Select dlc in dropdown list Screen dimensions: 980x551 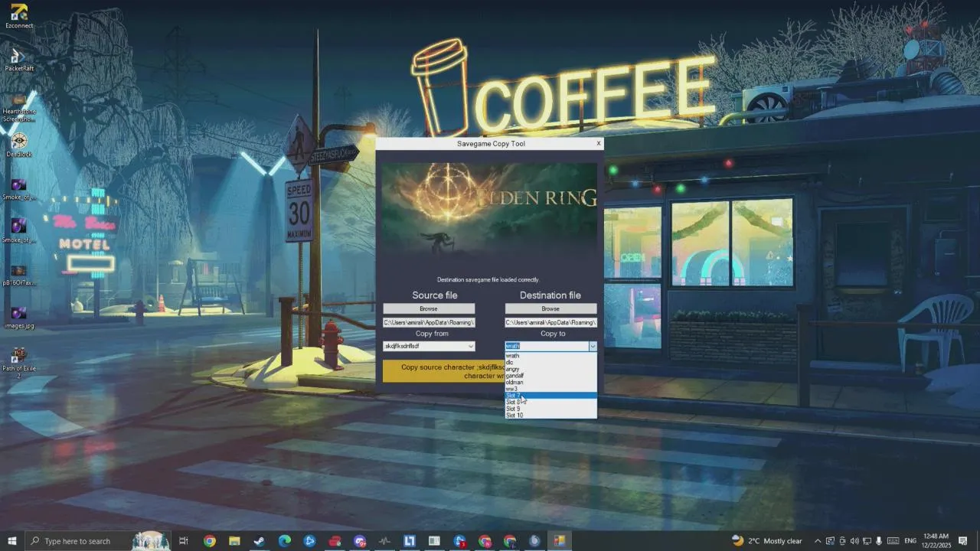550,362
